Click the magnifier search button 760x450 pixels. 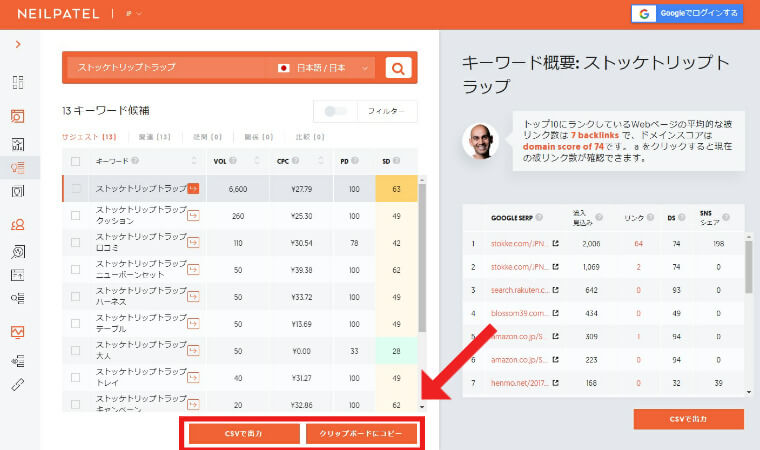click(398, 68)
